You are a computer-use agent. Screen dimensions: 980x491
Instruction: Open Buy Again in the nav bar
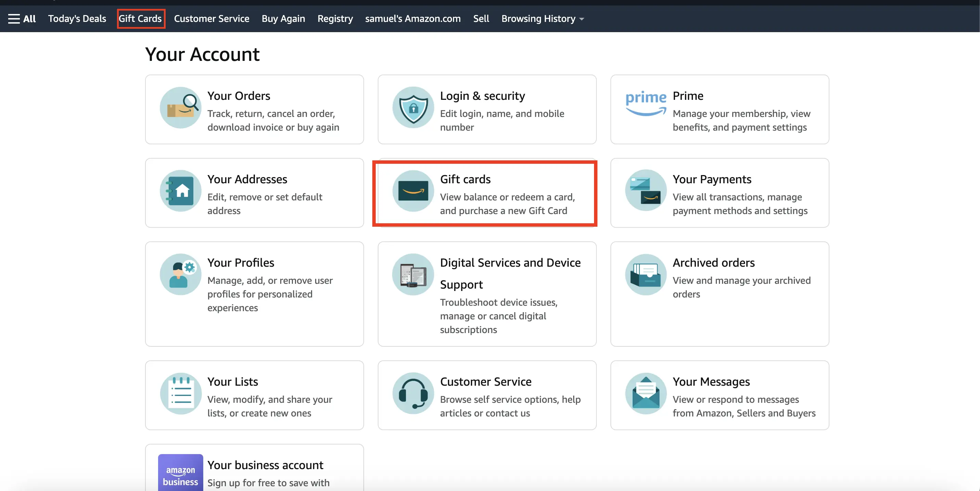point(283,18)
